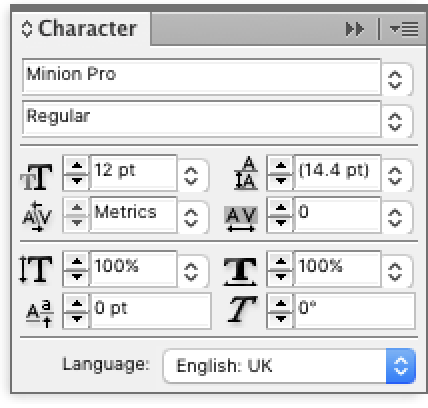The width and height of the screenshot is (428, 408).
Task: Open the 12 pt font size dropdown
Action: pos(191,175)
